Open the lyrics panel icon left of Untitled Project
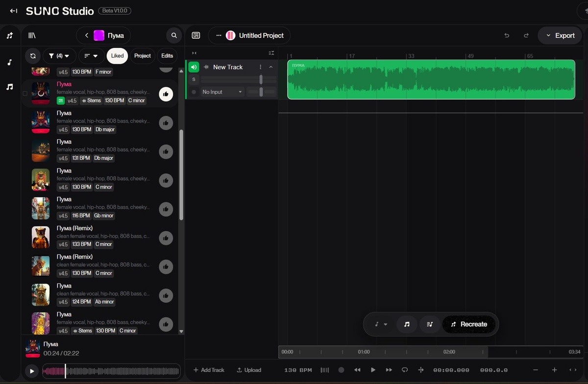 pyautogui.click(x=196, y=36)
